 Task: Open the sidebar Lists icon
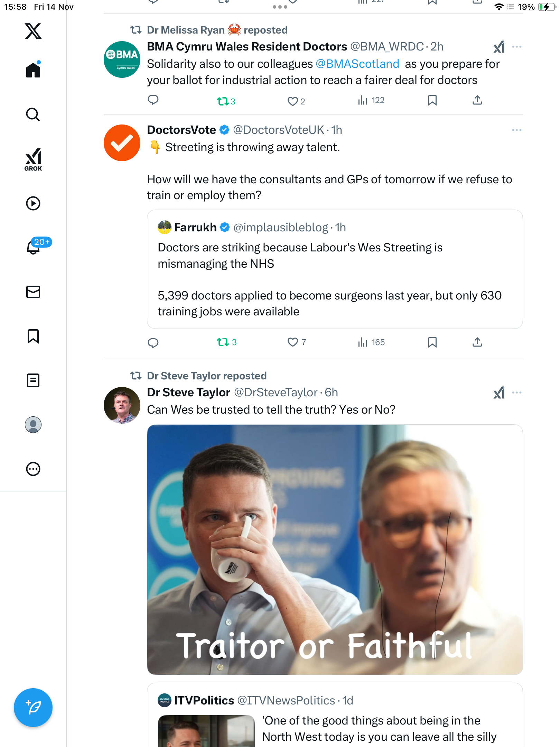(33, 380)
